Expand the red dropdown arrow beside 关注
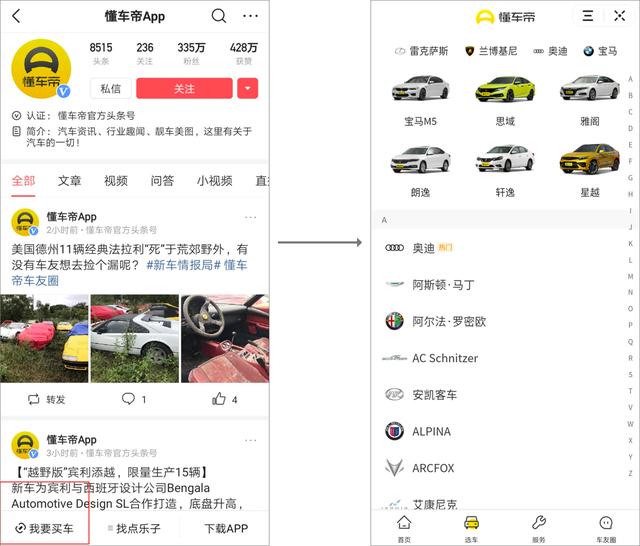The height and width of the screenshot is (546, 640). (248, 88)
